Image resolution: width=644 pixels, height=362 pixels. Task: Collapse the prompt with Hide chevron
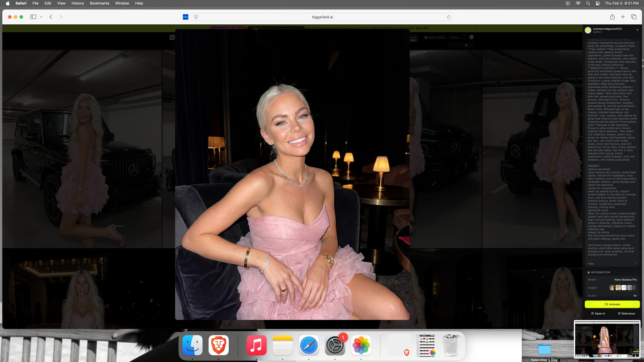click(635, 263)
